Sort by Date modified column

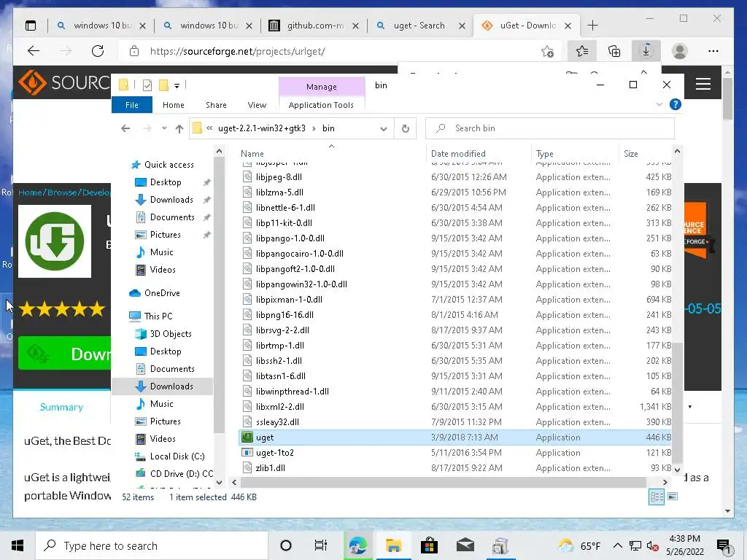click(458, 153)
